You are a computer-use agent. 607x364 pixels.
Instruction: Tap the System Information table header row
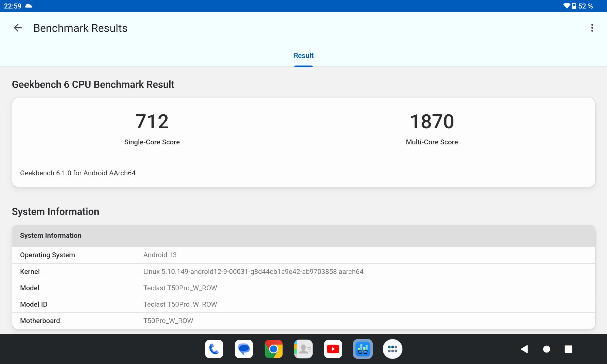tap(303, 236)
